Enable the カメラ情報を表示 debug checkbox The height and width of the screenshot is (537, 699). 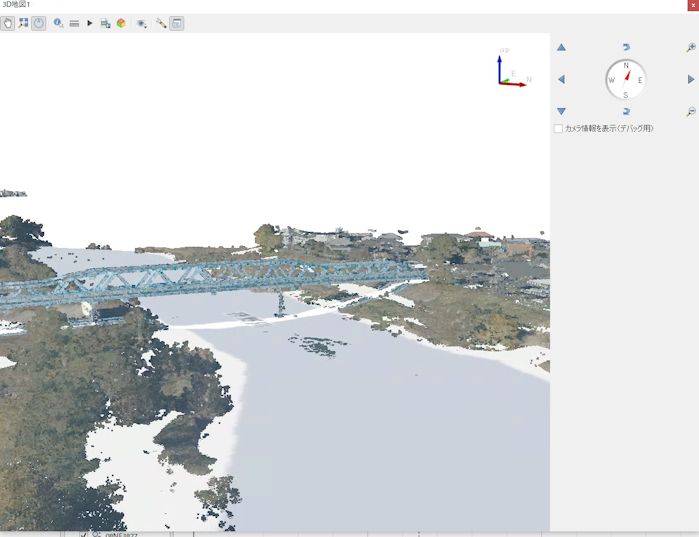click(558, 128)
